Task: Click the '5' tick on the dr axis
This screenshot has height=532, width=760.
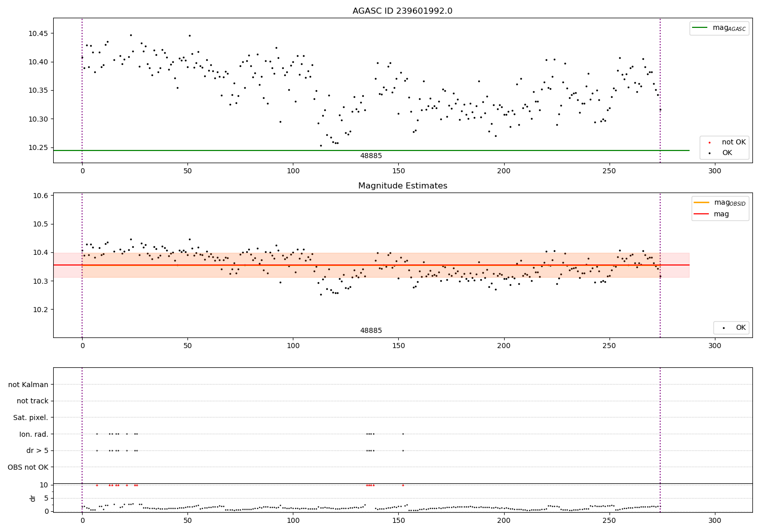Action: 47,498
